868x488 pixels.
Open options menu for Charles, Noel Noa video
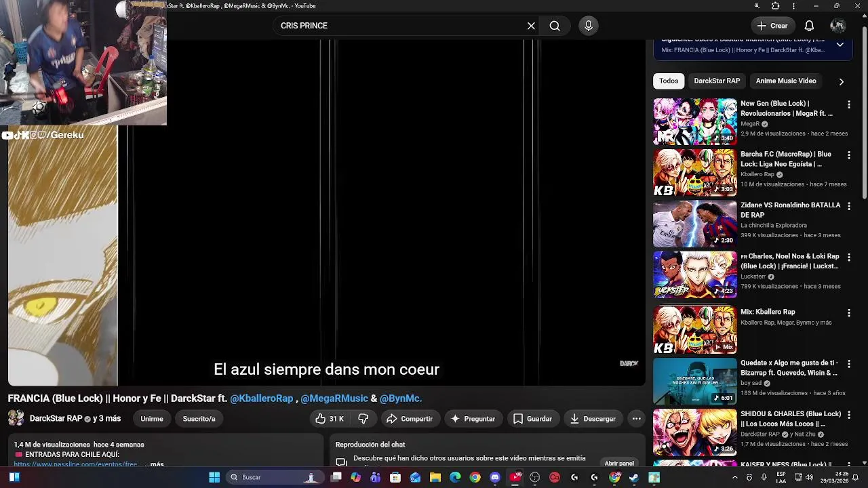click(848, 258)
